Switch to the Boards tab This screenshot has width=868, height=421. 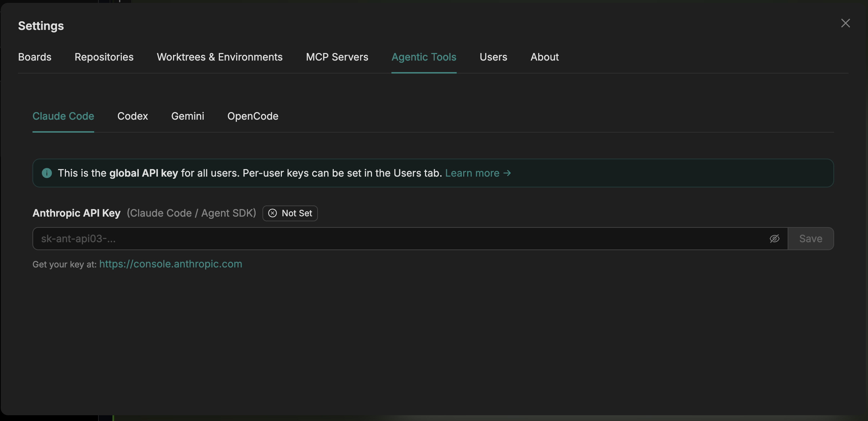coord(35,57)
